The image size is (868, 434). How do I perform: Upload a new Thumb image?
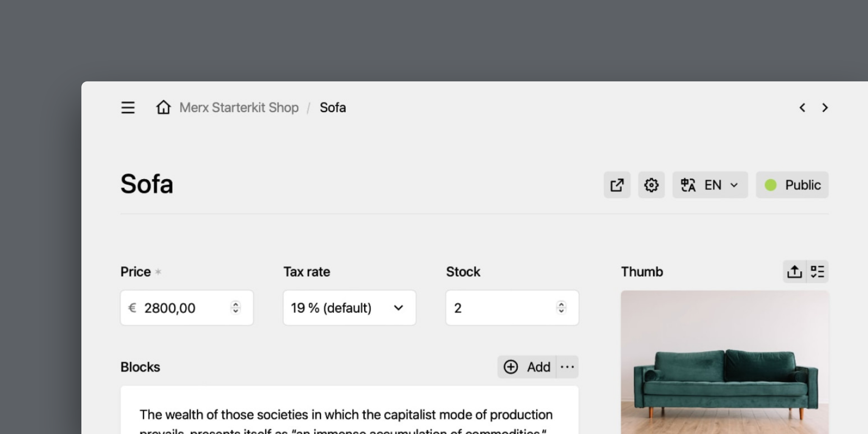pyautogui.click(x=795, y=271)
